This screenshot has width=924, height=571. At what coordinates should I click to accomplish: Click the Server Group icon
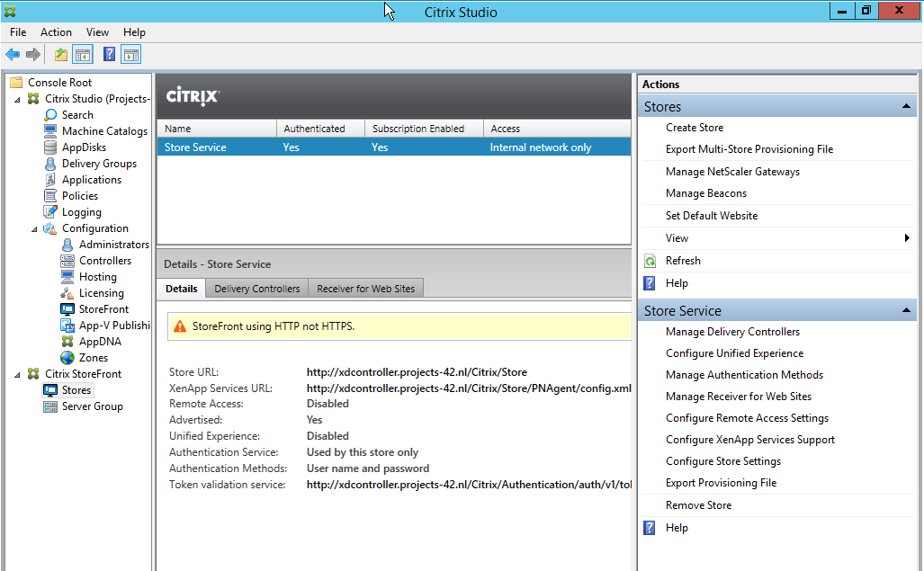pyautogui.click(x=51, y=406)
